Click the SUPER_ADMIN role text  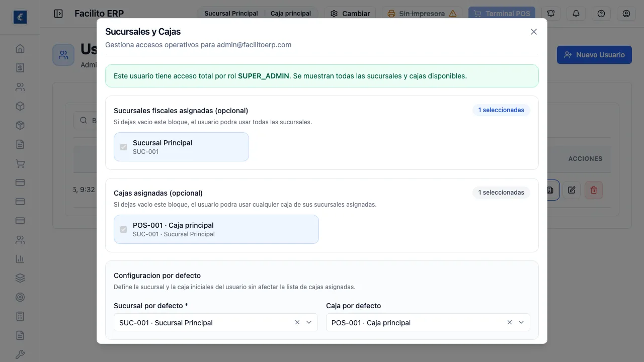tap(264, 76)
